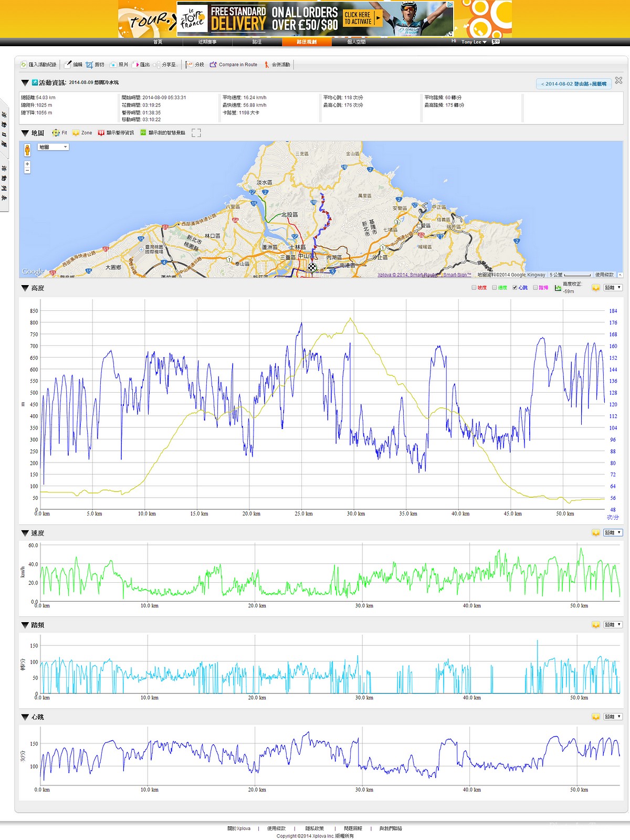Go to previous activity 2014-08-02 link
630x840 pixels.
click(x=573, y=84)
